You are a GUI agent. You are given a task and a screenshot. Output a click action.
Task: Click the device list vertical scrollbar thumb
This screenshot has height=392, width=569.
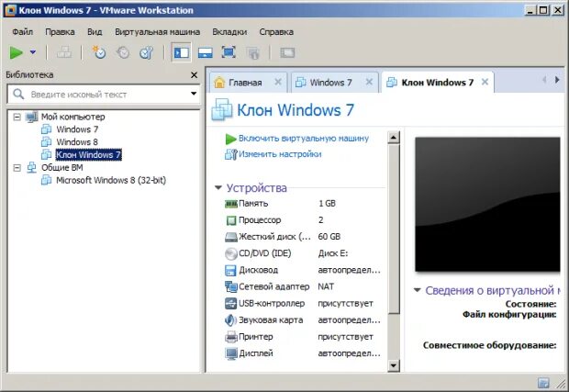click(x=394, y=229)
